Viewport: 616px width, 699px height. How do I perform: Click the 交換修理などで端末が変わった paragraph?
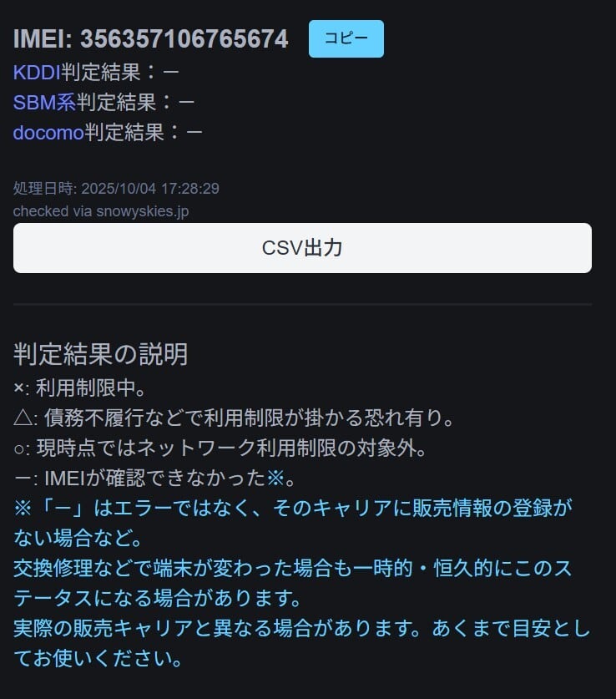tap(293, 583)
